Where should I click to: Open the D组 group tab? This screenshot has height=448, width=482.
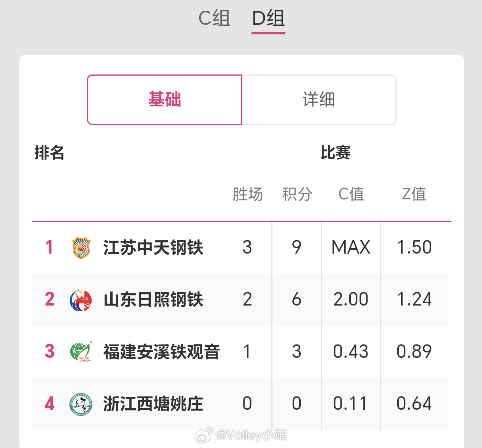tap(268, 18)
